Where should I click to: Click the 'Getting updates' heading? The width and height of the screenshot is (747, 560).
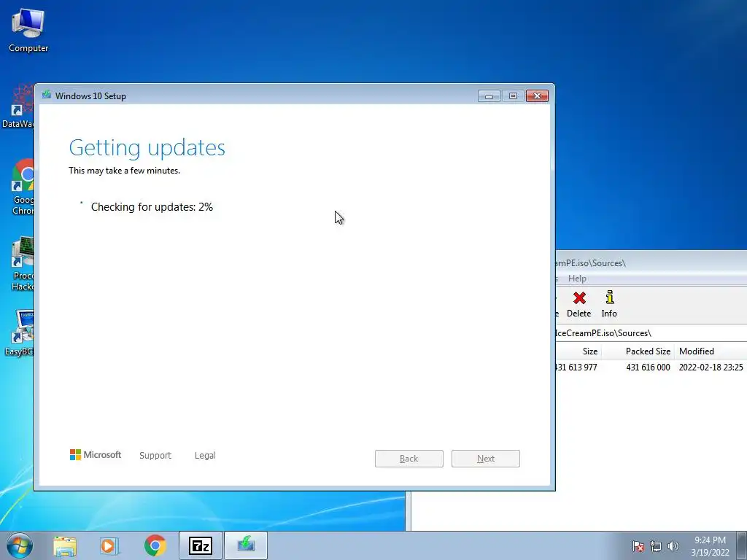[147, 147]
